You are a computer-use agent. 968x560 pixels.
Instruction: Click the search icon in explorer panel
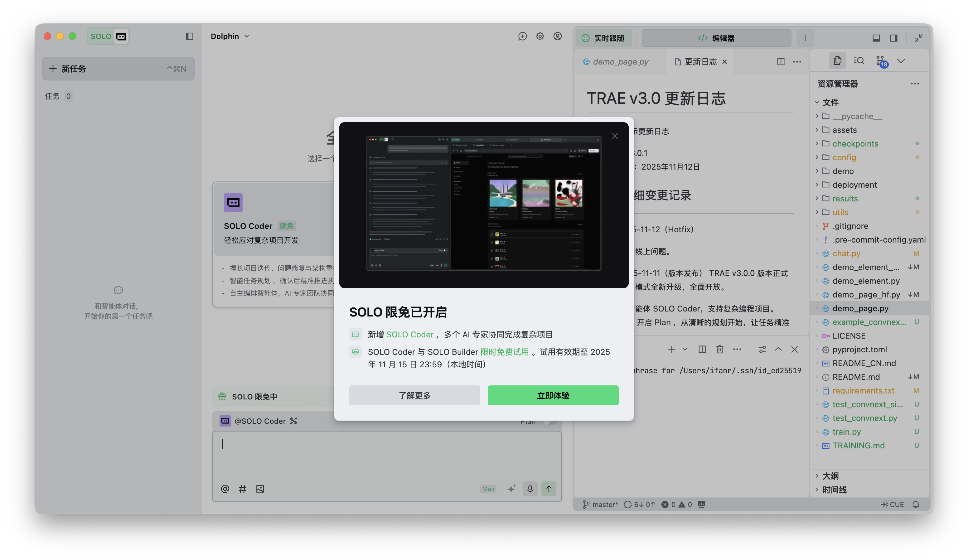click(x=859, y=61)
